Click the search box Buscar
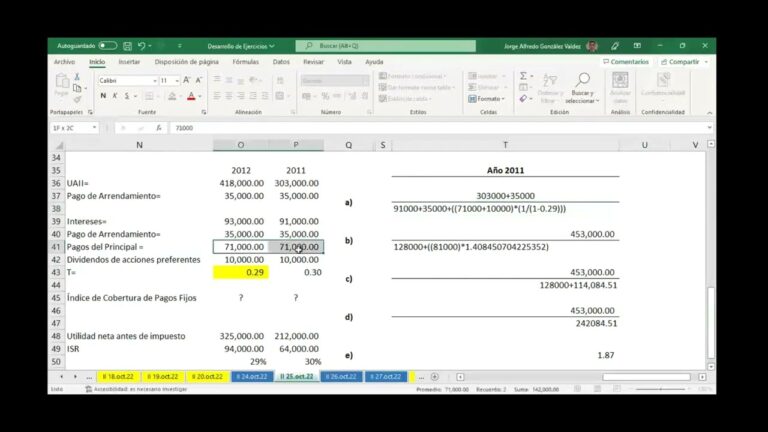Screen dimensions: 768x432 385,46
